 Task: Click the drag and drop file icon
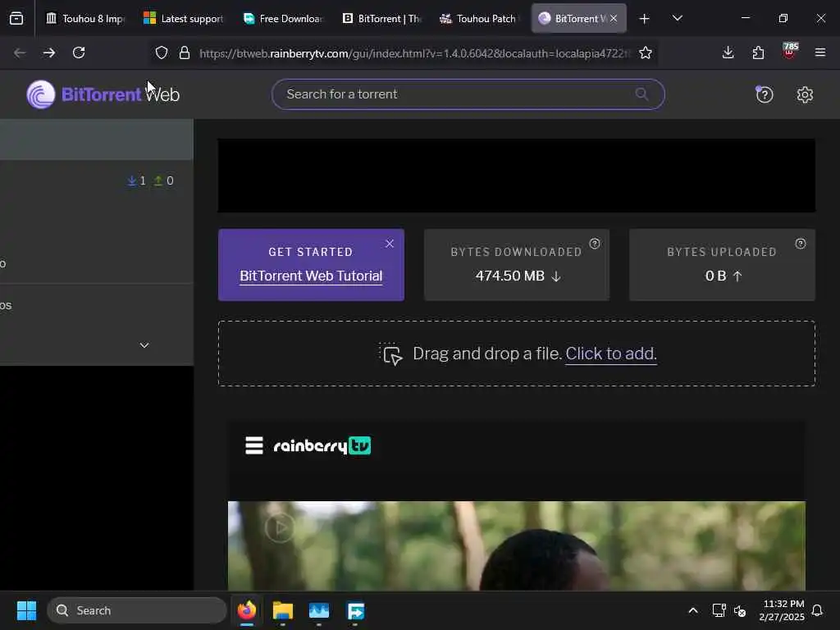pos(390,354)
